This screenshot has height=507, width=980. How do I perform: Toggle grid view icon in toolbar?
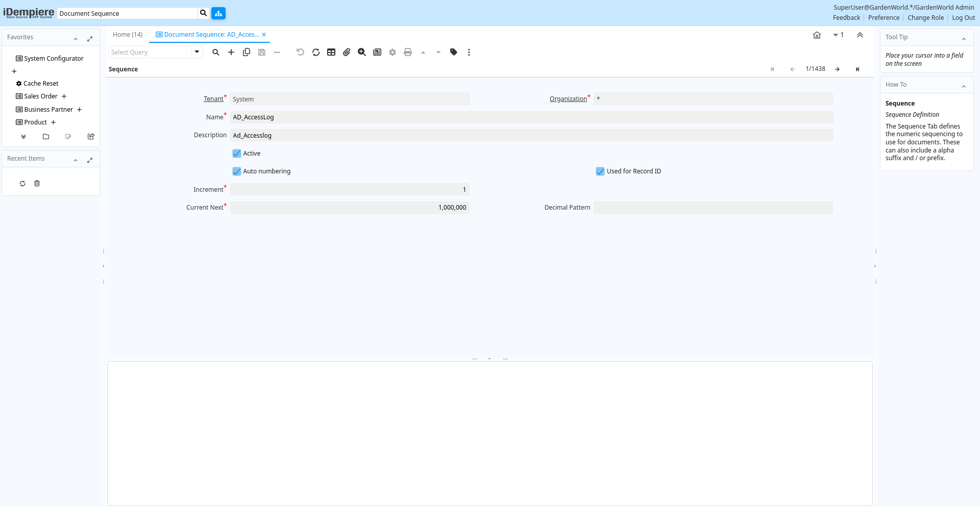[331, 52]
